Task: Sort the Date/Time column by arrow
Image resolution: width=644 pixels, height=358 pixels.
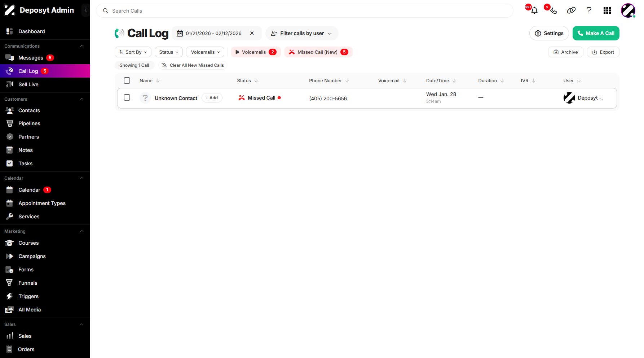Action: pos(454,80)
